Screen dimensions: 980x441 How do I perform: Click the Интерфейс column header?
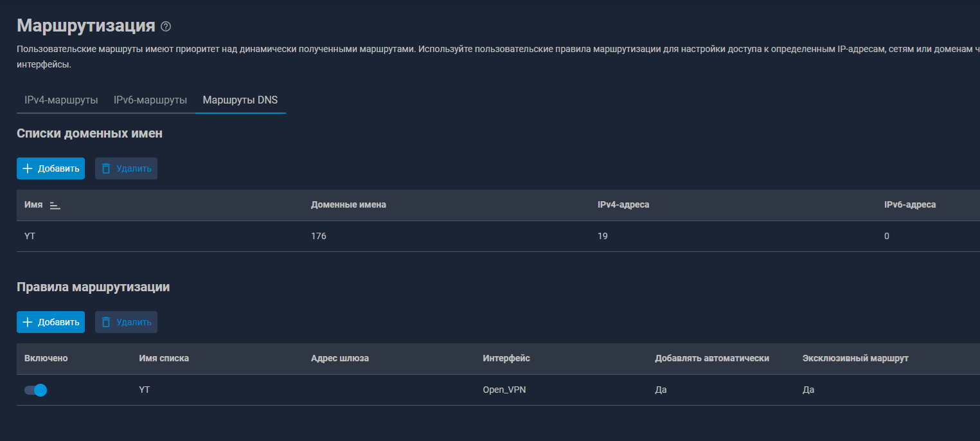pos(506,358)
